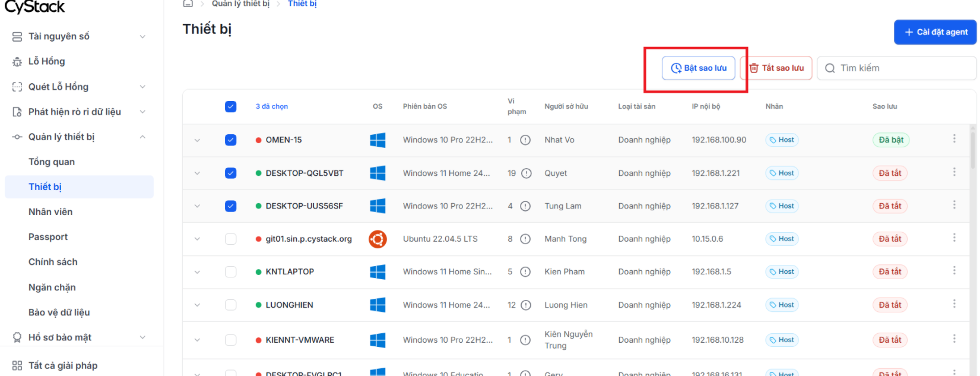Open more options for git01.sin.p.cystack.org
Image resolution: width=980 pixels, height=376 pixels.
tap(954, 237)
